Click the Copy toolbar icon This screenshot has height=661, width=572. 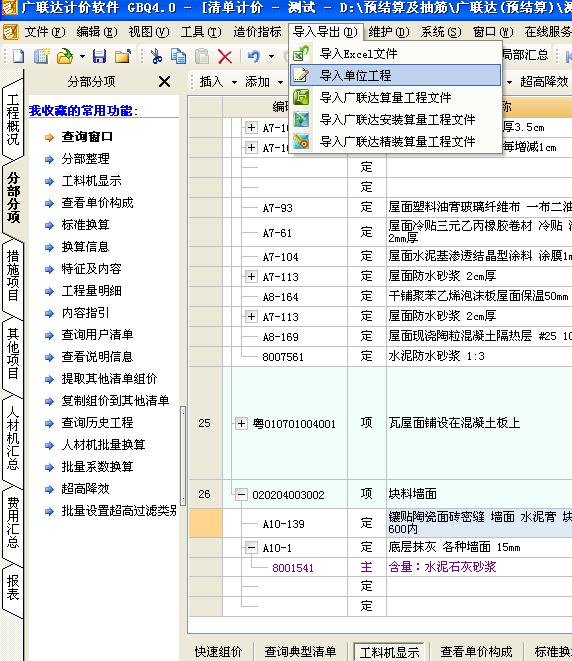pos(179,56)
